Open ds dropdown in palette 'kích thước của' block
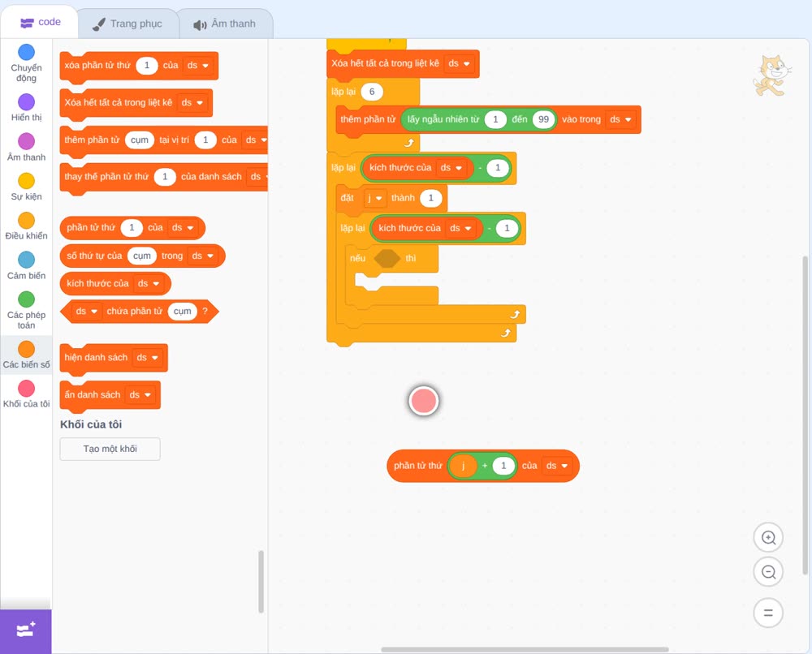Viewport: 812px width, 654px height. pos(149,283)
